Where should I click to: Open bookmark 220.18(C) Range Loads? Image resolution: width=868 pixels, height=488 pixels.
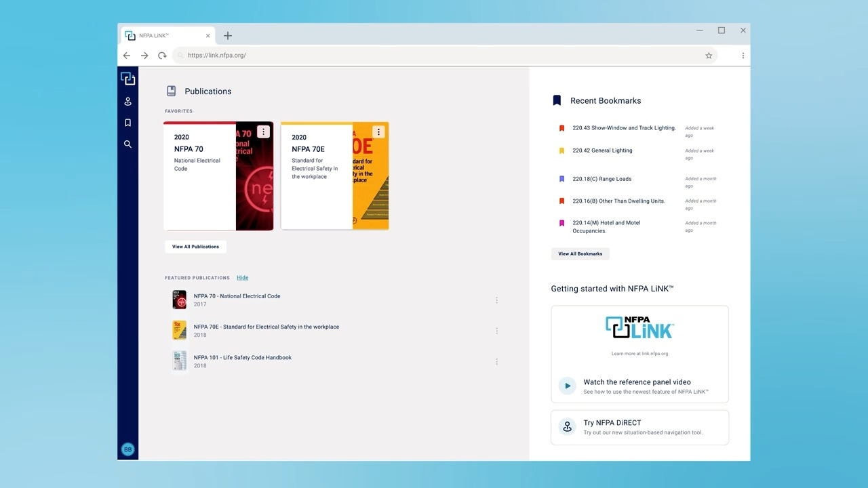(x=601, y=179)
